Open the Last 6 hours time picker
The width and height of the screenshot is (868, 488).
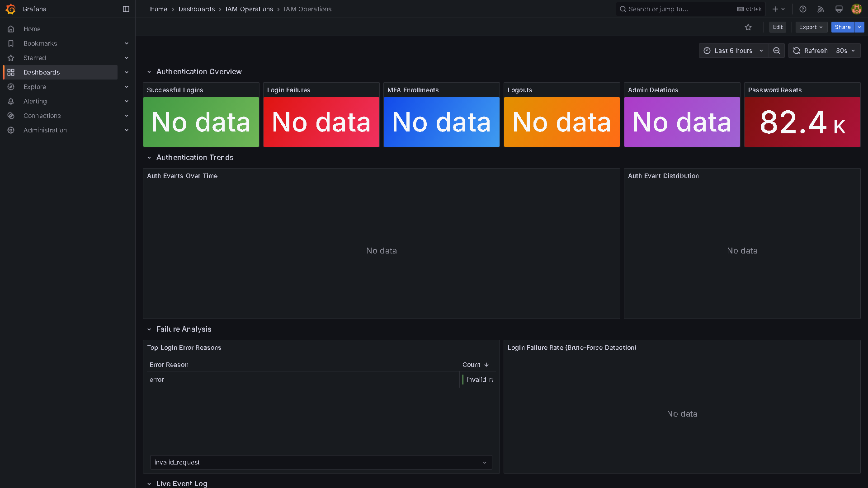(733, 51)
